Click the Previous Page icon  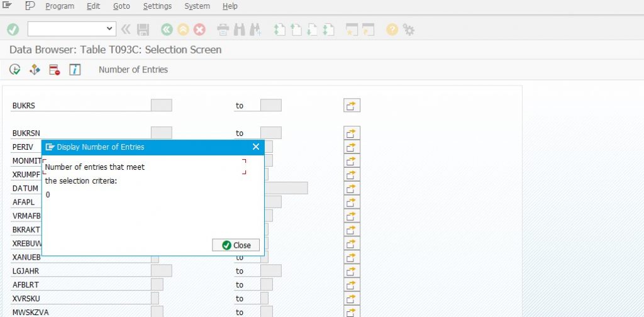pos(296,30)
